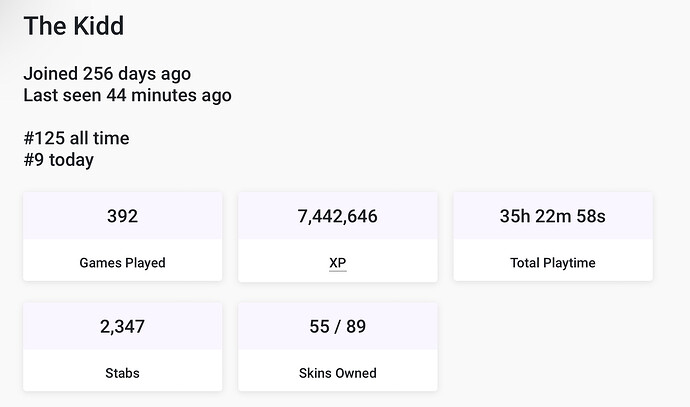This screenshot has width=690, height=407.
Task: Click the Skins Owned label
Action: pos(338,373)
